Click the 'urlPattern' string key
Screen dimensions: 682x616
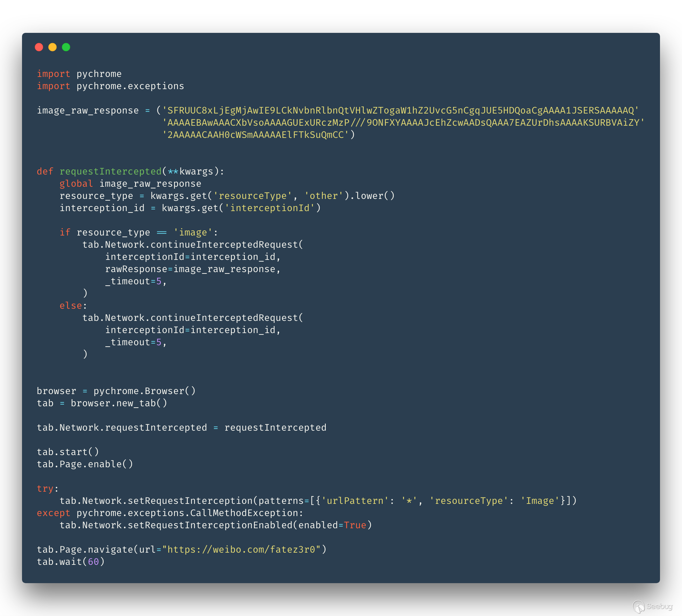coord(355,501)
